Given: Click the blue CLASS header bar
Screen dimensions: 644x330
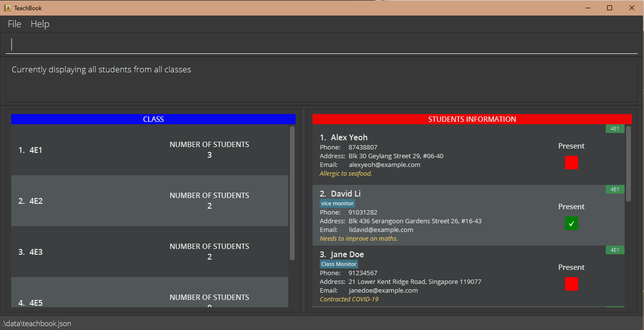Looking at the screenshot, I should tap(153, 119).
